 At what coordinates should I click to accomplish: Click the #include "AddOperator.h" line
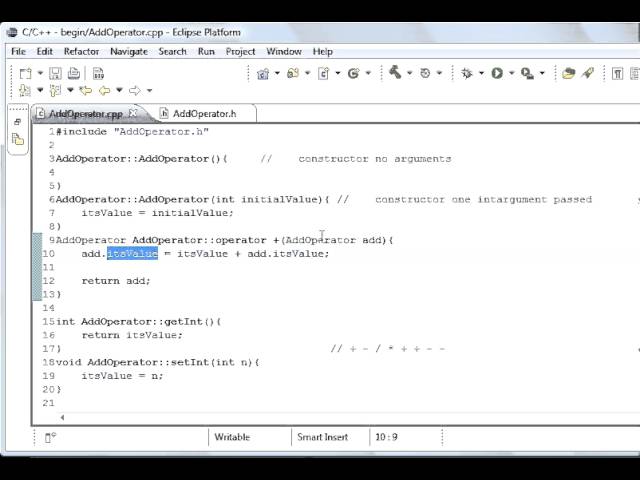pyautogui.click(x=132, y=131)
